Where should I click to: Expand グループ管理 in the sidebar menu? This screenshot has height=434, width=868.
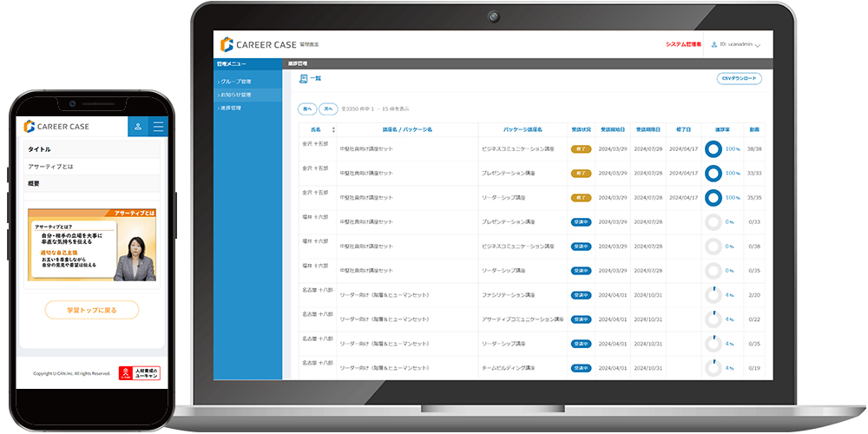[x=235, y=81]
